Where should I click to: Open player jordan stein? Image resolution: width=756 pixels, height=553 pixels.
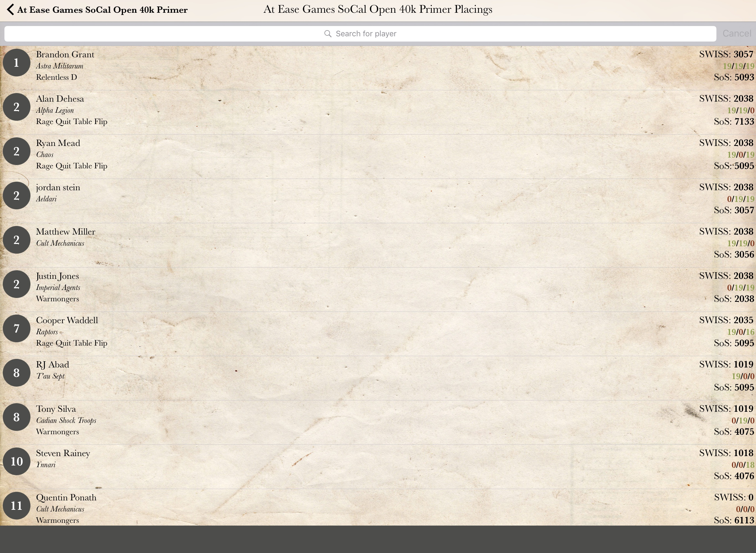(58, 187)
